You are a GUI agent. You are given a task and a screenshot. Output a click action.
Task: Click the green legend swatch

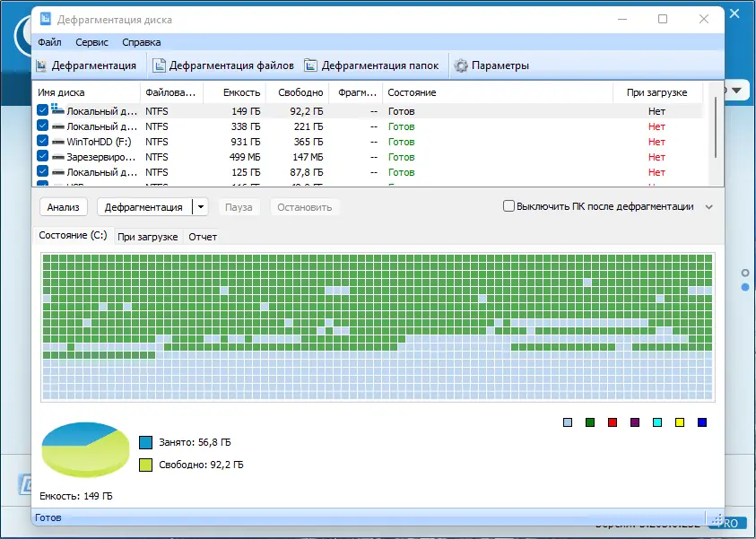pos(590,422)
